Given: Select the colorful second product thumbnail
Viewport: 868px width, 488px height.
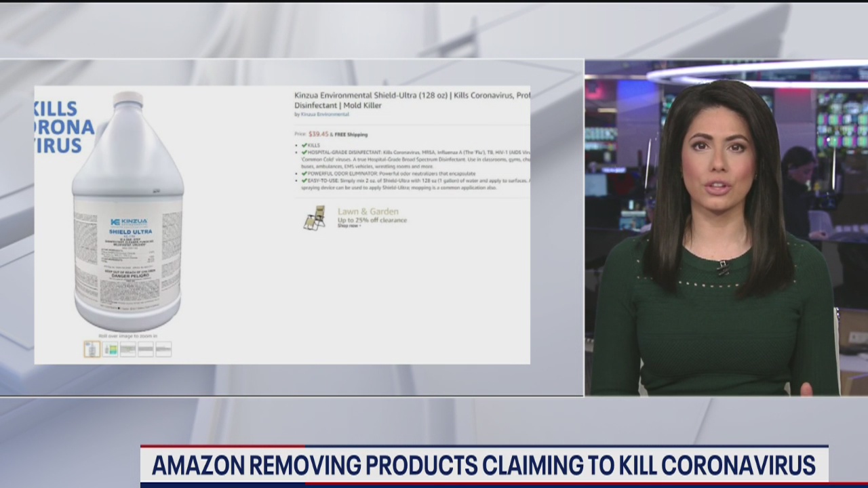Looking at the screenshot, I should tap(110, 348).
